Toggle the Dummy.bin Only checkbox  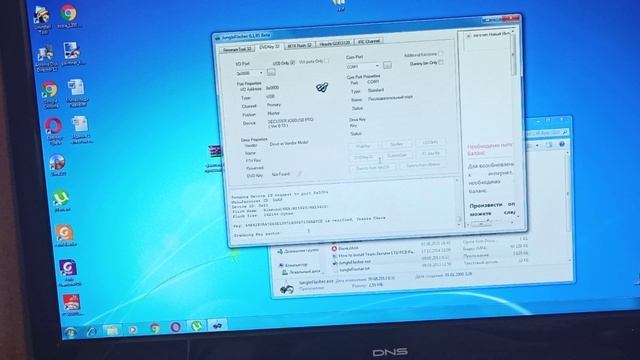(441, 62)
